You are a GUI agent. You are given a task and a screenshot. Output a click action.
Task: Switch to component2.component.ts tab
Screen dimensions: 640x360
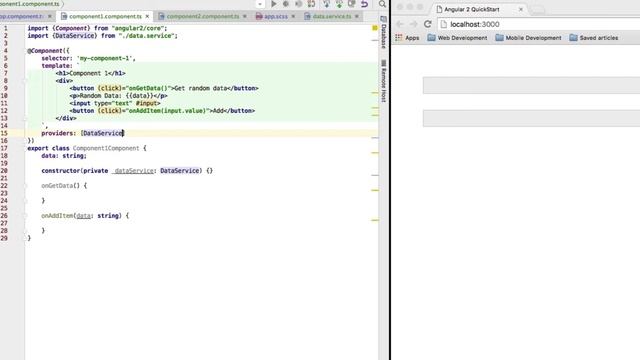pos(202,16)
